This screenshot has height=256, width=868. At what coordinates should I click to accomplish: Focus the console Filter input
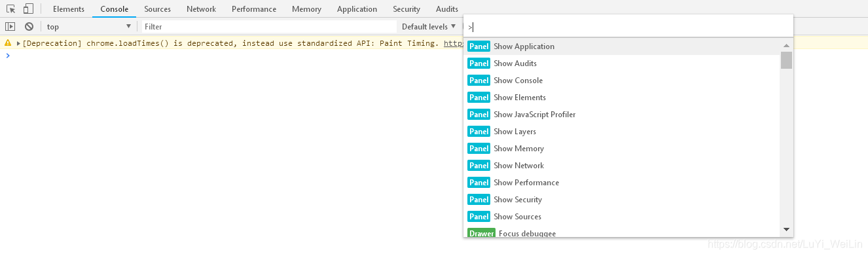point(270,27)
